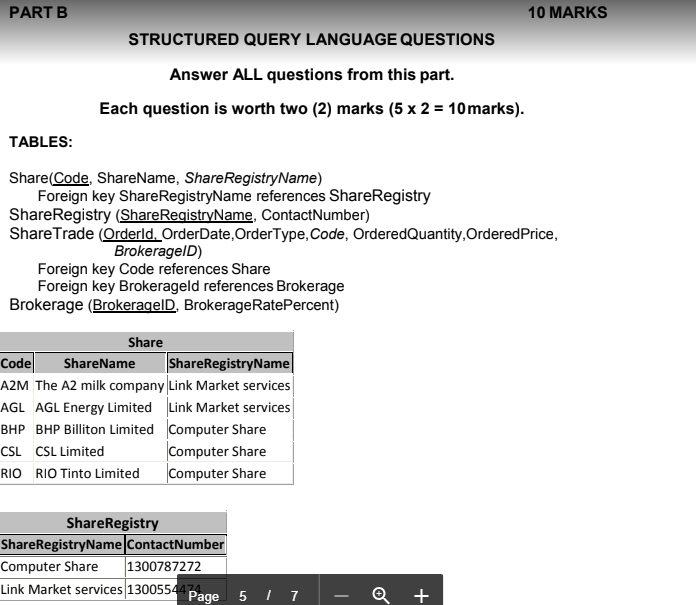Viewport: 696px width, 605px height.
Task: Click 'Foreign key Code references Share' line
Action: [154, 269]
